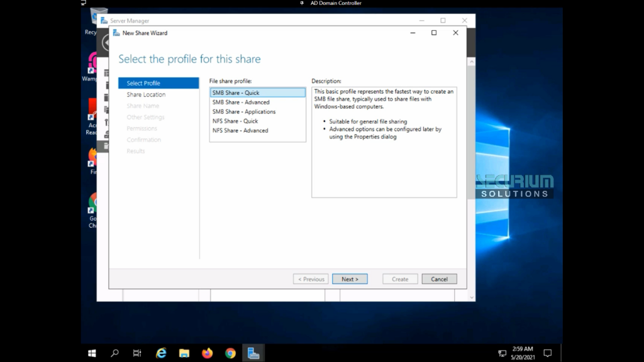Launch Internet Explorer from the taskbar

click(161, 353)
